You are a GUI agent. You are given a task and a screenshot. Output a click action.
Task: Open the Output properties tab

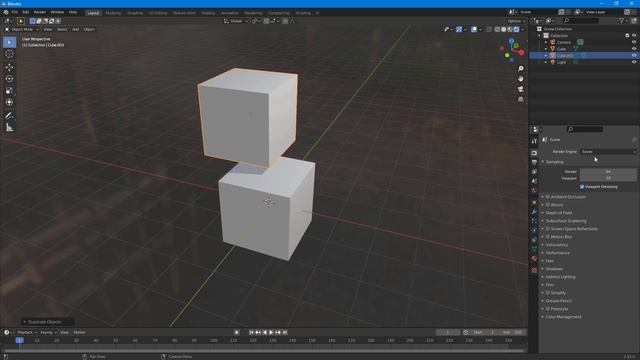click(534, 162)
